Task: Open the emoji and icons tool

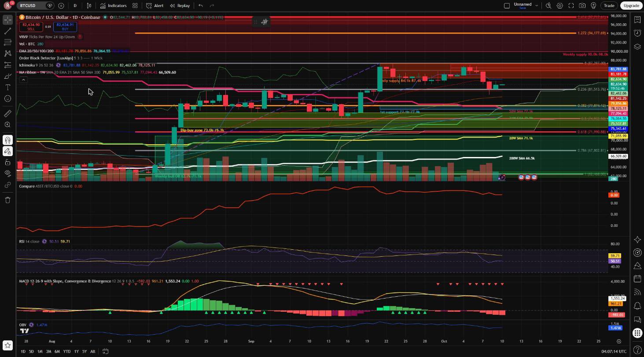Action: tap(7, 98)
